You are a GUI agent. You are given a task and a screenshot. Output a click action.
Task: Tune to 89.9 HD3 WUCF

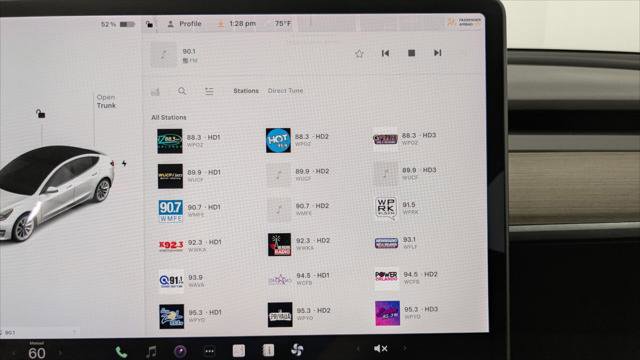coord(406,173)
